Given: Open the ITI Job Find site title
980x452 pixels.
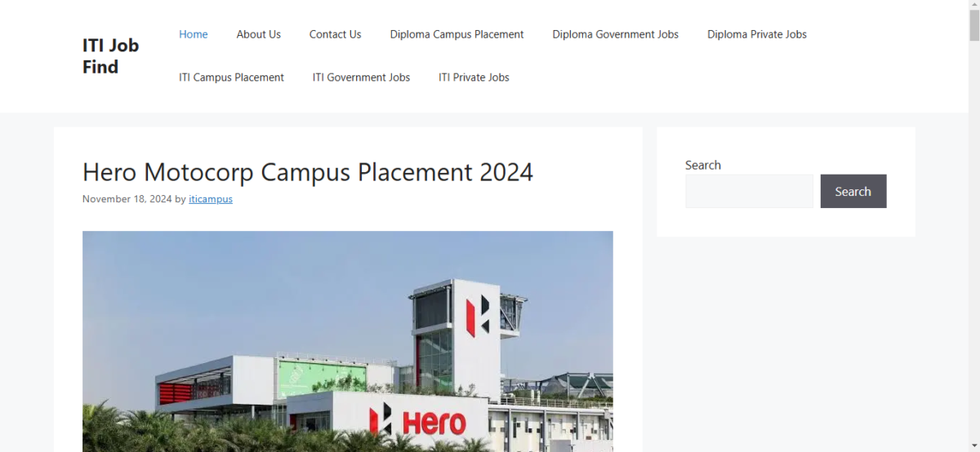Looking at the screenshot, I should tap(110, 56).
